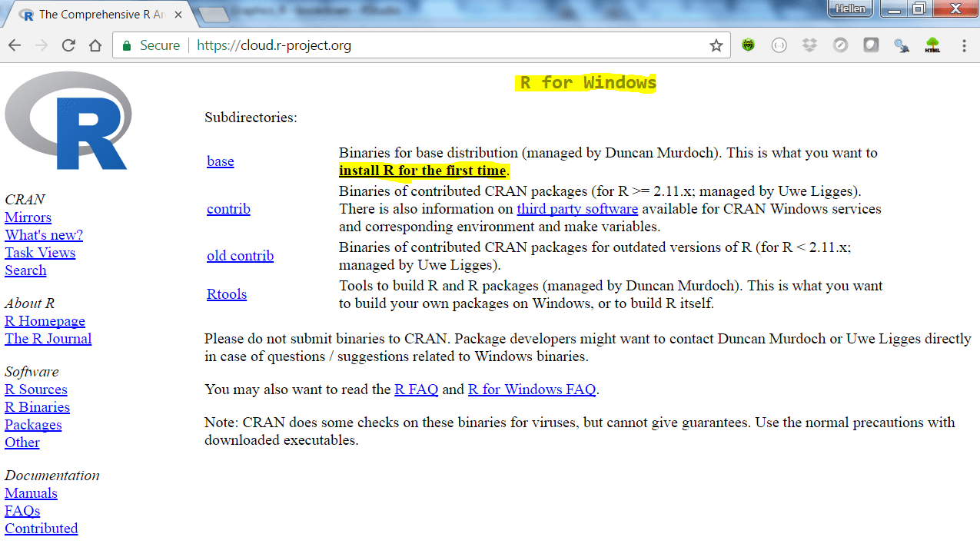
Task: Open the Contributed documentation link
Action: pos(41,529)
